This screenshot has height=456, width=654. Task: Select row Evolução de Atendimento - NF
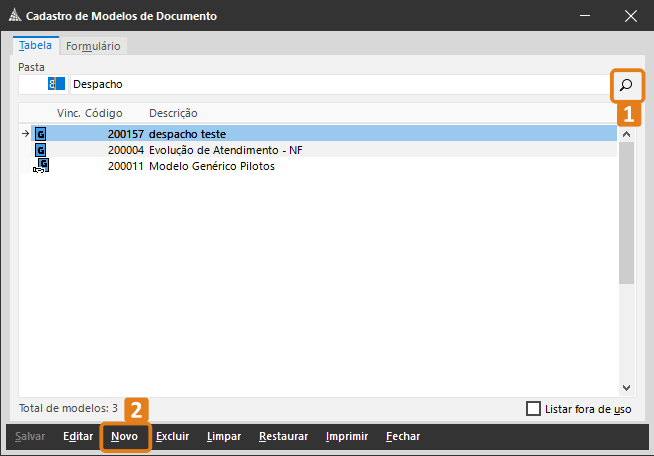pyautogui.click(x=324, y=150)
